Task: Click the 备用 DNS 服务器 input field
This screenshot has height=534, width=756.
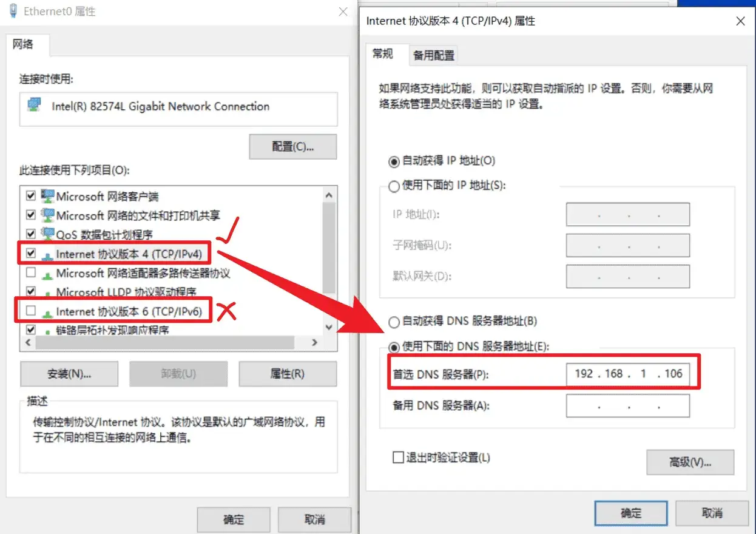Action: point(628,406)
